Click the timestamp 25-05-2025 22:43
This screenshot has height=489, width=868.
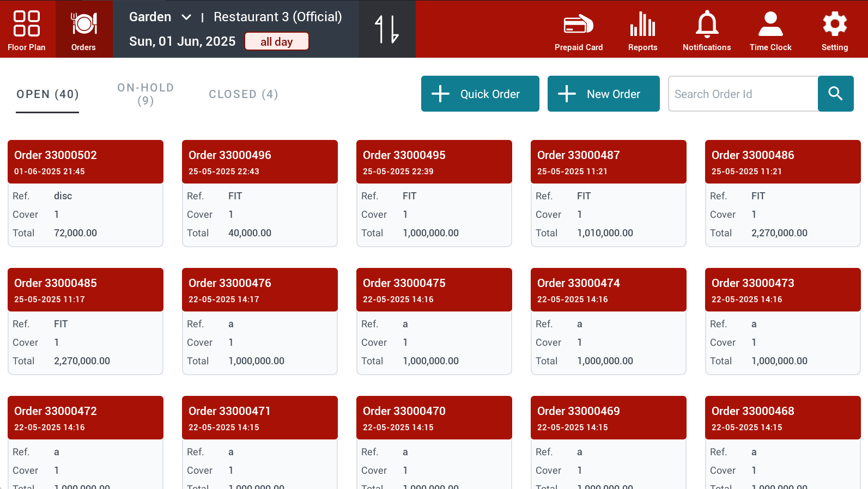[x=224, y=172]
